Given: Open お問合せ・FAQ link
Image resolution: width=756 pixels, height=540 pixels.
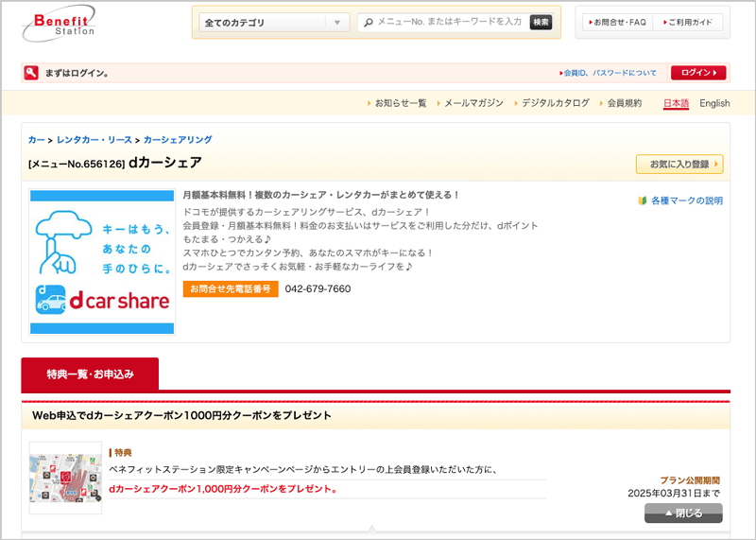Looking at the screenshot, I should pyautogui.click(x=617, y=22).
